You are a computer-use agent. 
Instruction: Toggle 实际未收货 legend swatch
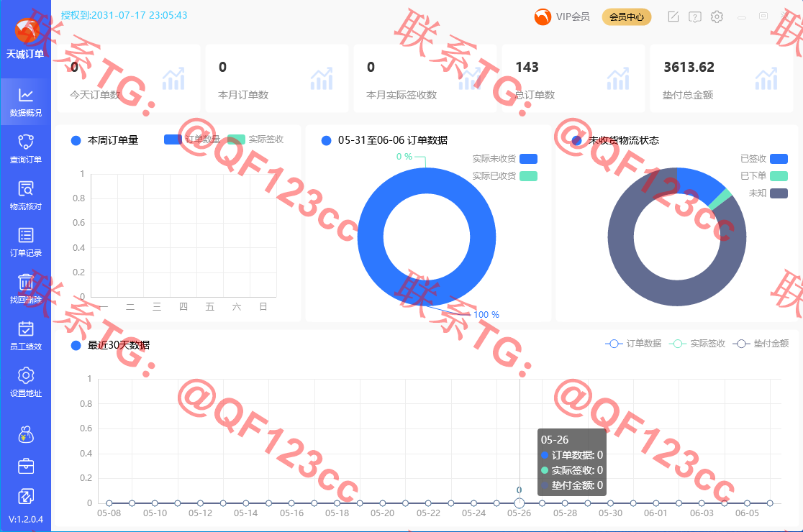pyautogui.click(x=529, y=159)
